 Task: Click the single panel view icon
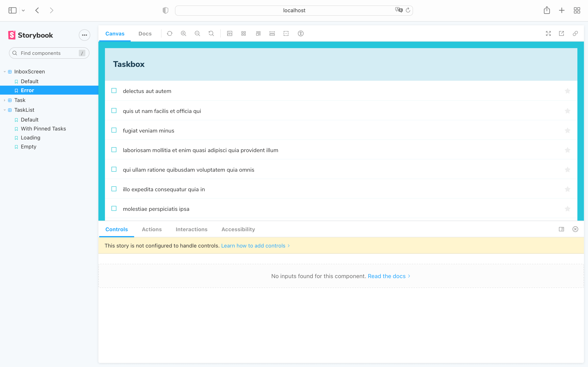click(561, 229)
